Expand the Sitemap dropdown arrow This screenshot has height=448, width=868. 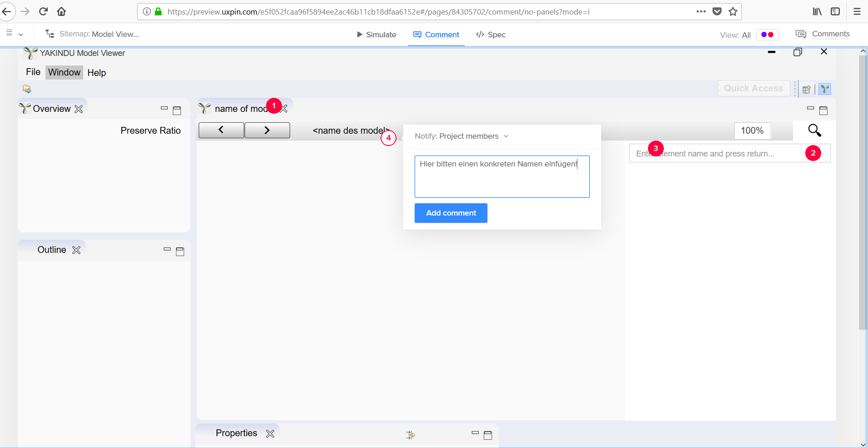tap(20, 35)
